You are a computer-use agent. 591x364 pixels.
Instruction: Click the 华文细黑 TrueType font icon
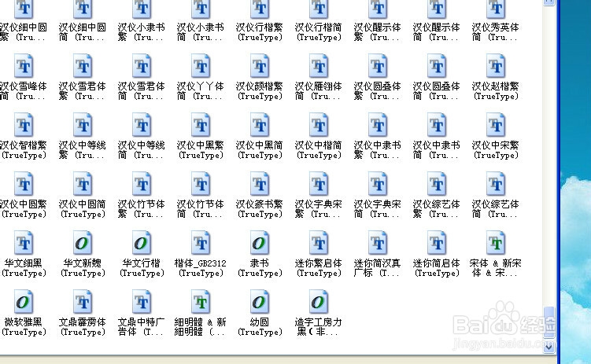coord(24,243)
